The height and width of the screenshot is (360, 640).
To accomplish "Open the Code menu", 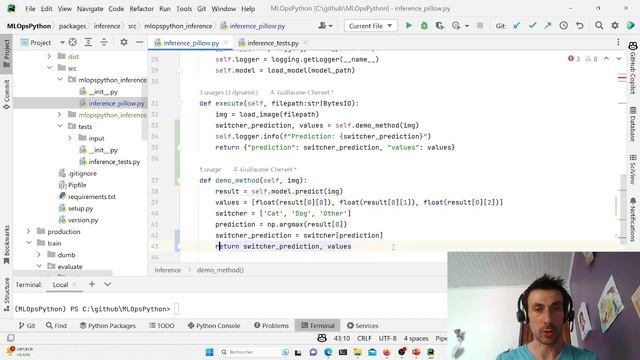I will pyautogui.click(x=116, y=9).
